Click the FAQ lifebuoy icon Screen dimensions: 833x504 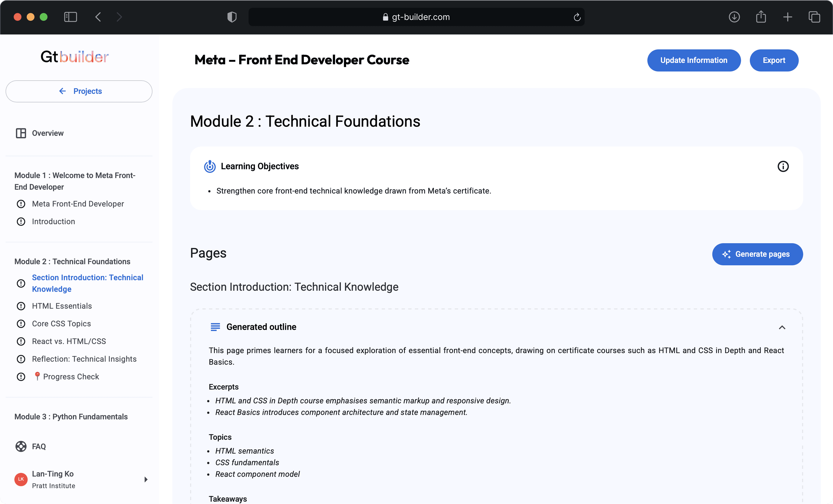tap(21, 446)
